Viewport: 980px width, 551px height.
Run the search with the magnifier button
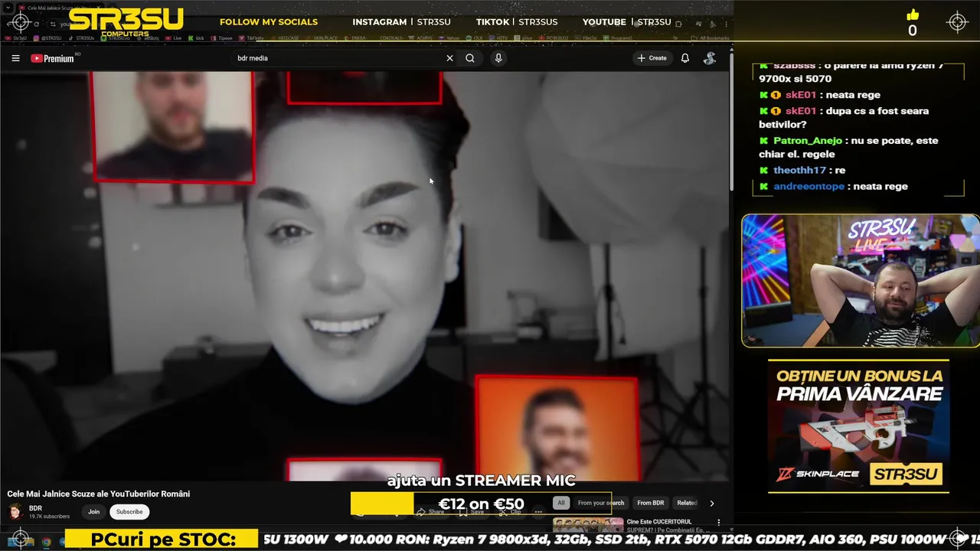point(470,58)
